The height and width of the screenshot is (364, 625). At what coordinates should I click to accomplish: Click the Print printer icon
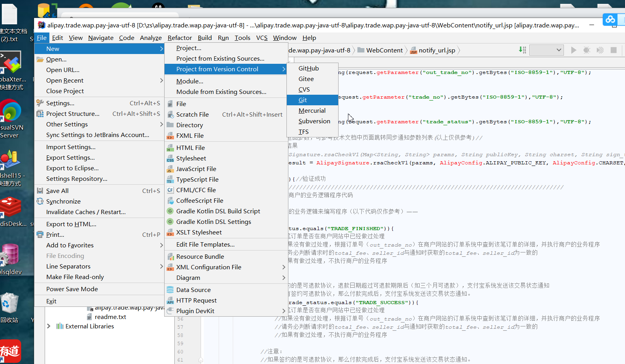click(x=40, y=234)
